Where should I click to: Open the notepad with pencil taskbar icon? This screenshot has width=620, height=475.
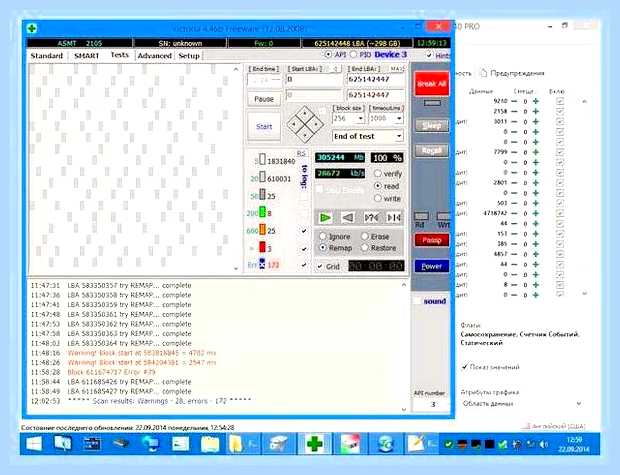click(416, 444)
